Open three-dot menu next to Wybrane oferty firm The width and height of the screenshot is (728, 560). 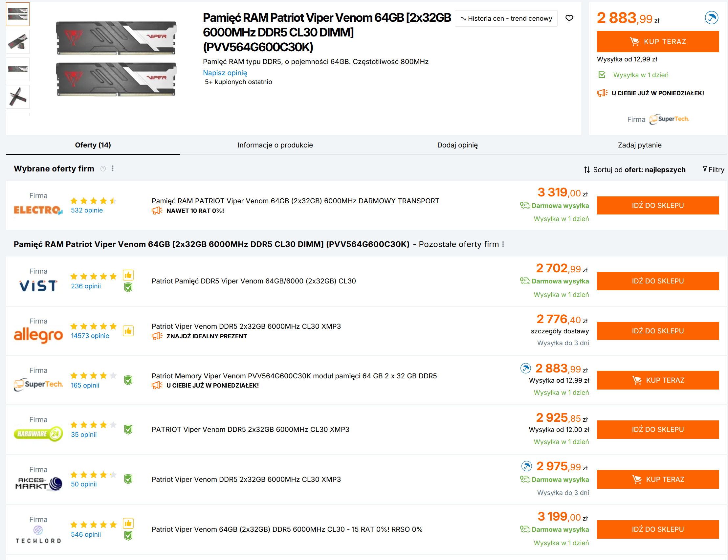coord(113,169)
